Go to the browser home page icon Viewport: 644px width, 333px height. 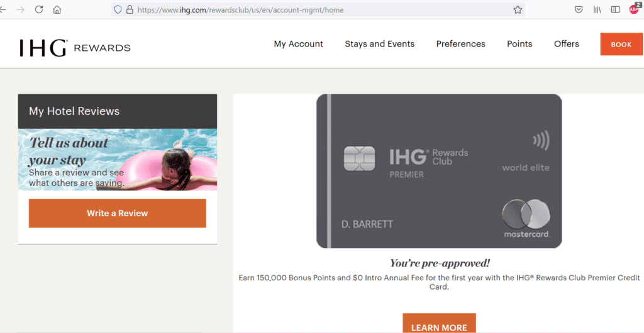pos(57,10)
